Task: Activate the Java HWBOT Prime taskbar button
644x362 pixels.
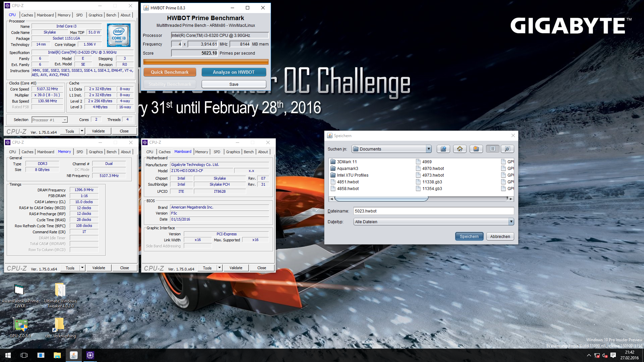Action: point(73,355)
